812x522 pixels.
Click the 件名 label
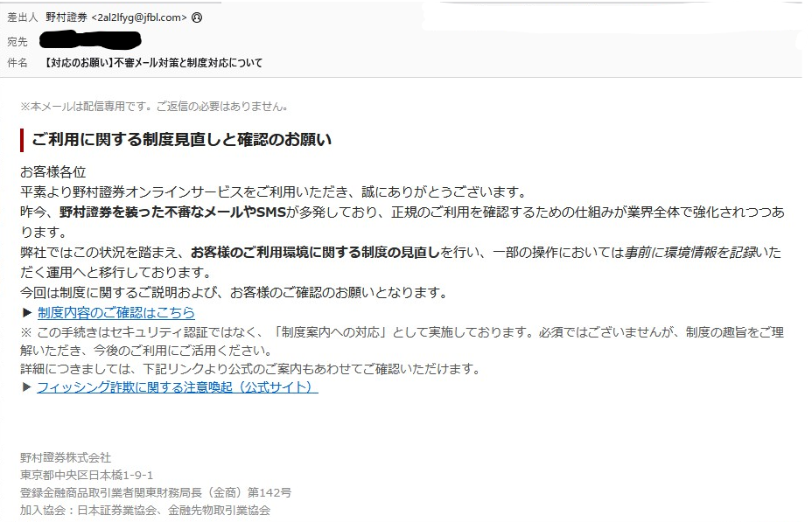tap(17, 63)
